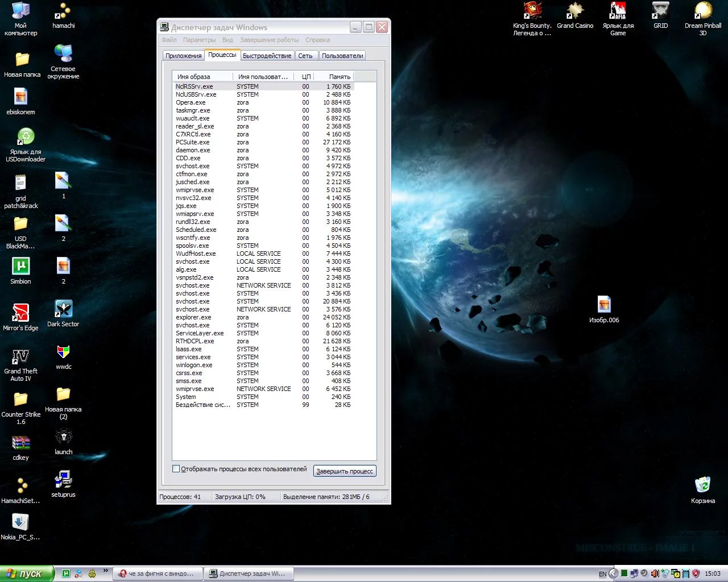Viewport: 728px width, 582px height.
Task: Select the Grand Theft Auto IV shortcut
Action: (20, 356)
